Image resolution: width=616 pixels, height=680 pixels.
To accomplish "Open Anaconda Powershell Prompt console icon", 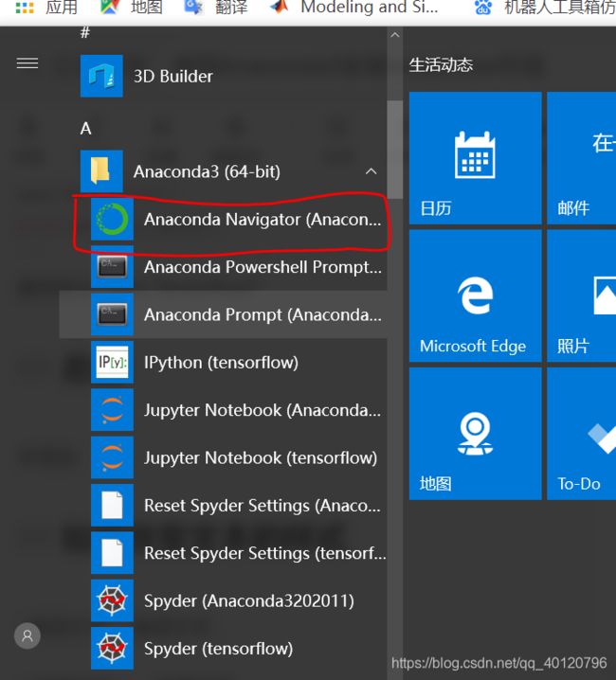I will point(112,267).
